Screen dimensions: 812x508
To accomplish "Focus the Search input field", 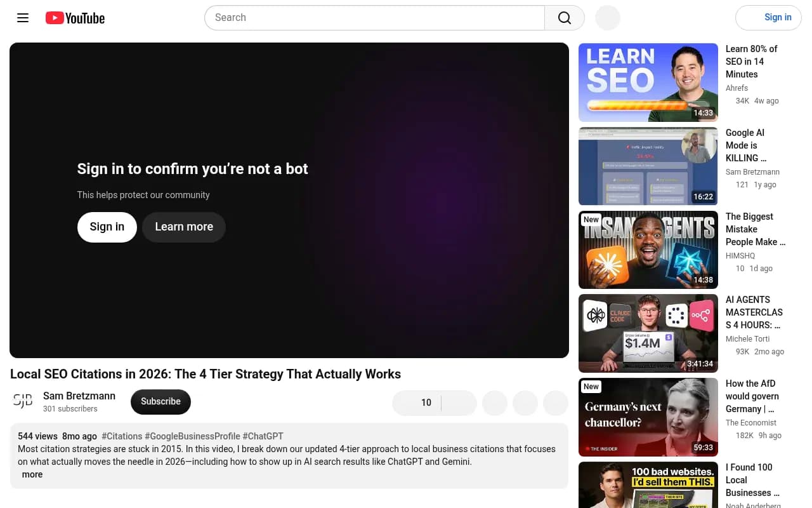I will (x=374, y=18).
